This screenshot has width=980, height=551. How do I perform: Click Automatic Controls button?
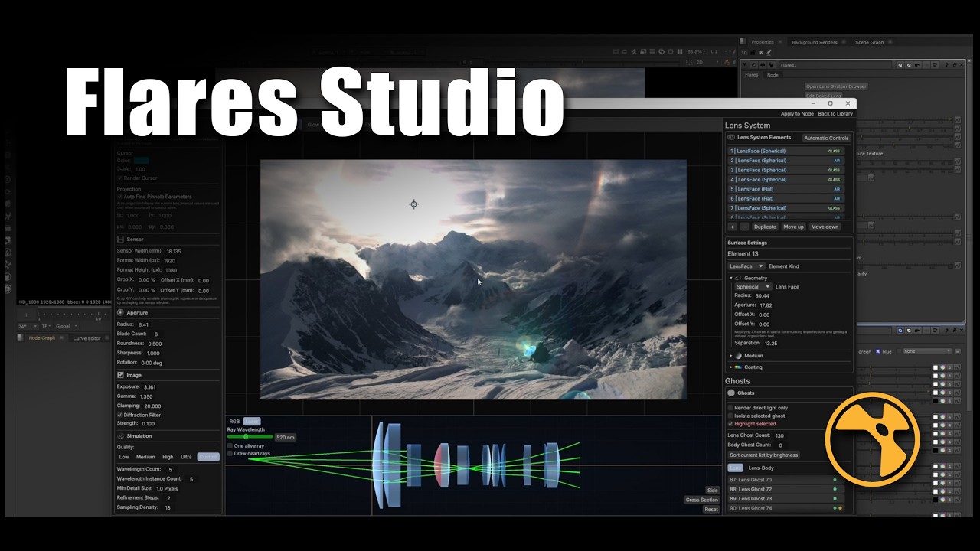pyautogui.click(x=826, y=139)
